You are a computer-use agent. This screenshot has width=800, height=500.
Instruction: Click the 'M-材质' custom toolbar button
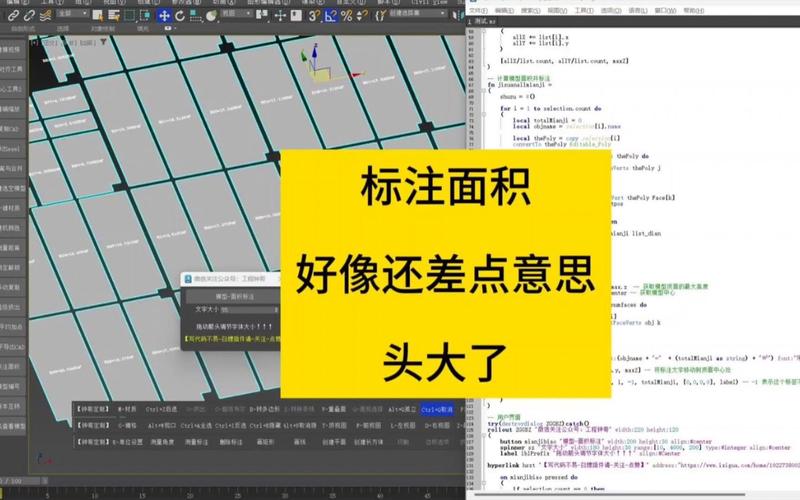point(127,409)
